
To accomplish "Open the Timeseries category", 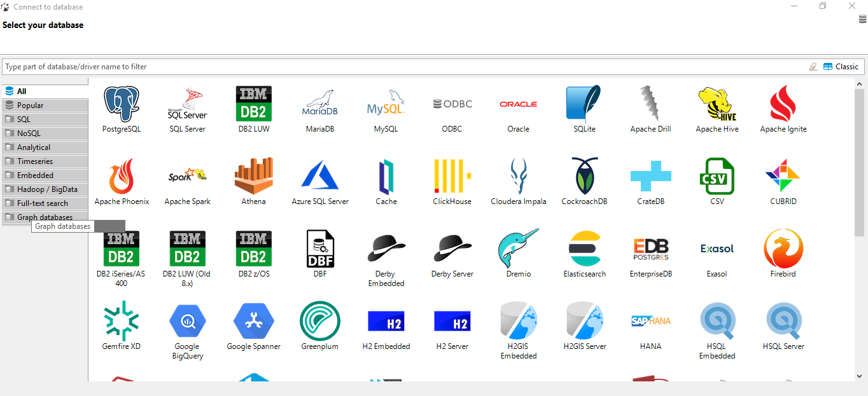I will 45,161.
